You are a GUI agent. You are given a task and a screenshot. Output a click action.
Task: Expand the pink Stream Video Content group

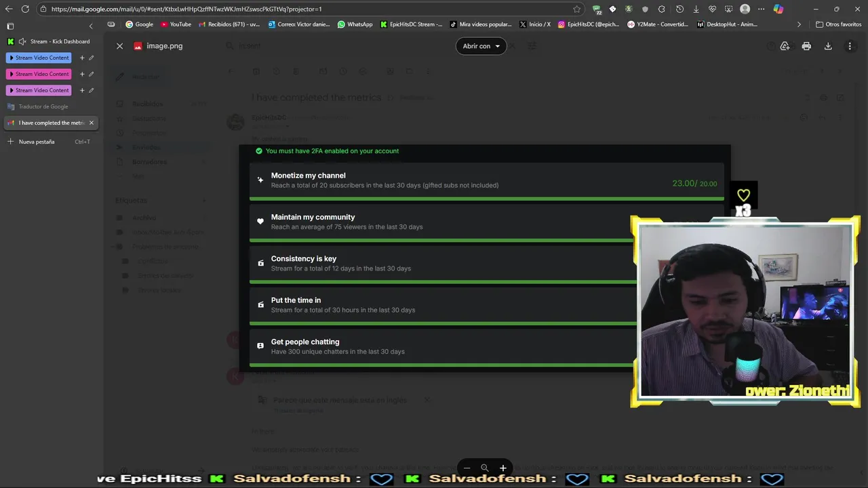(39, 74)
